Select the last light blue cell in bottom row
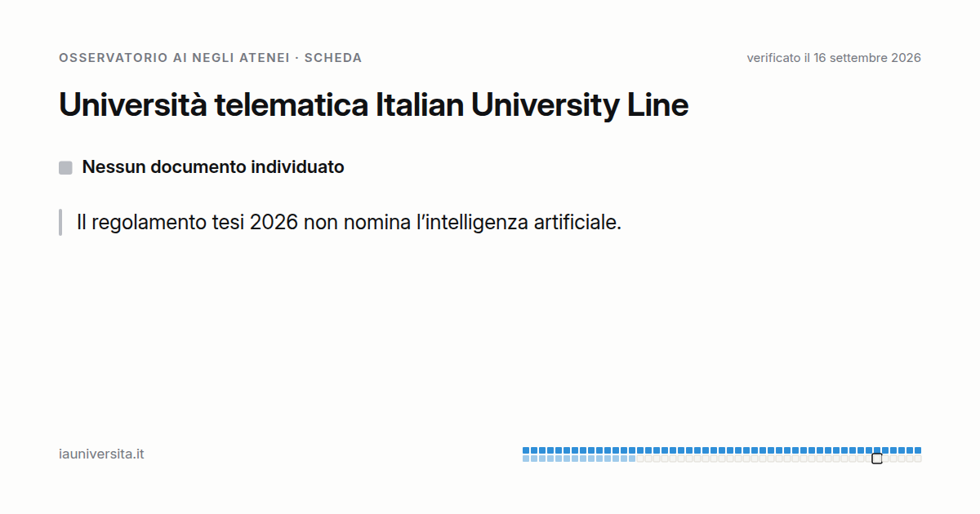This screenshot has width=980, height=514. (x=632, y=459)
